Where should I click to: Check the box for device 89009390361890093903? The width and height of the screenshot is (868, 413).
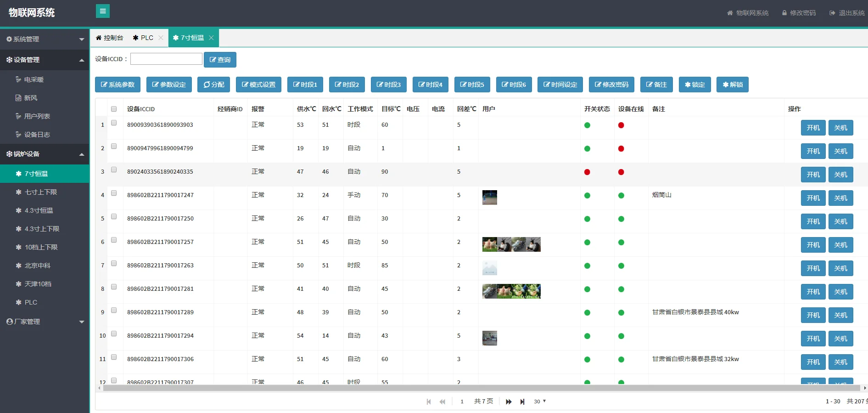114,123
